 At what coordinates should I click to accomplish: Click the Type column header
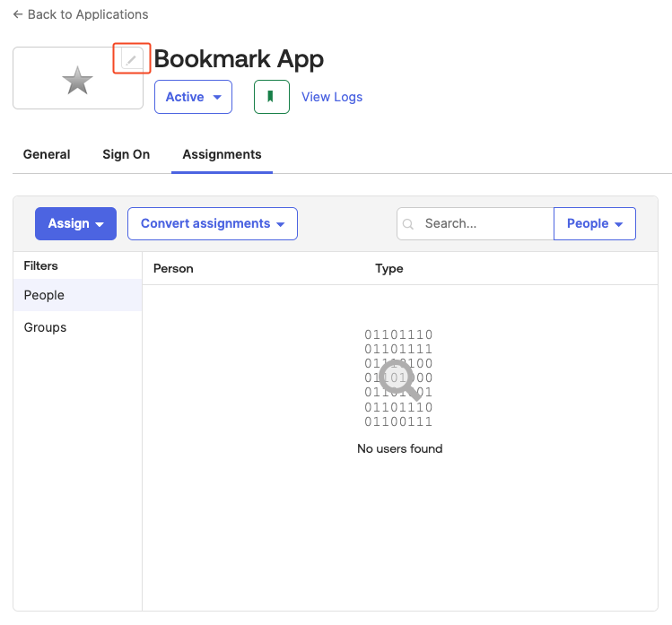coord(389,269)
